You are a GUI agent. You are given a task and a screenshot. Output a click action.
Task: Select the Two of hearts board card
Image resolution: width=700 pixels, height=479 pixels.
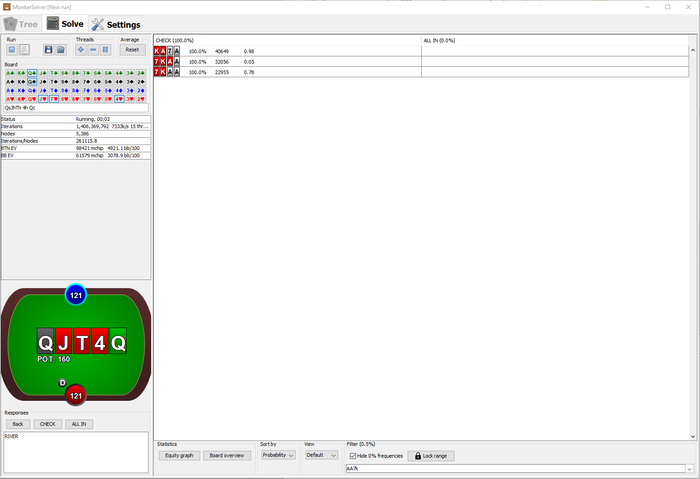pos(141,99)
